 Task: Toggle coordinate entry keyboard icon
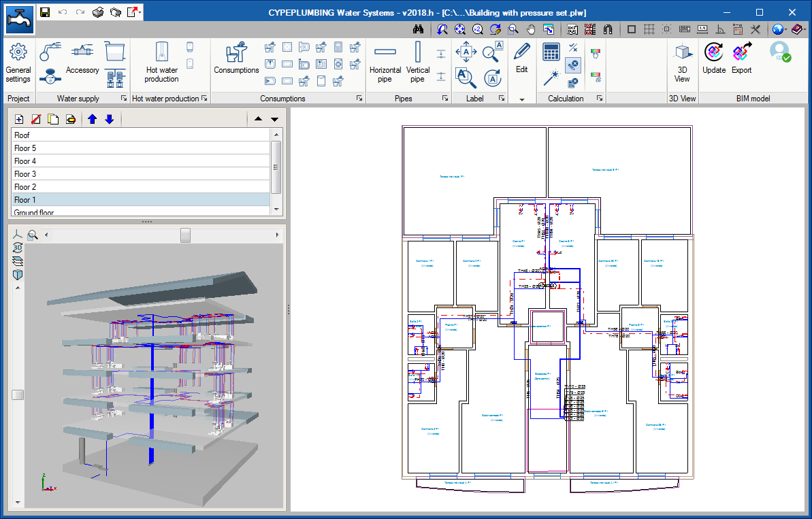click(684, 29)
